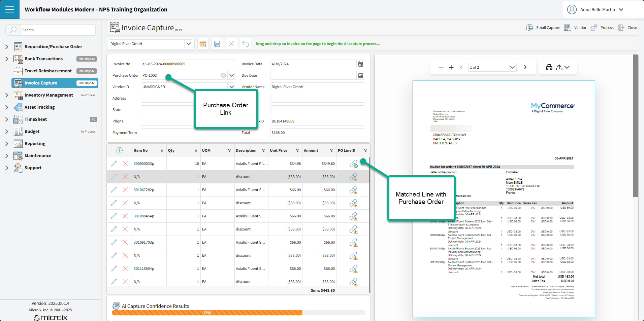
Task: Click the Invoice No input field
Action: click(188, 64)
